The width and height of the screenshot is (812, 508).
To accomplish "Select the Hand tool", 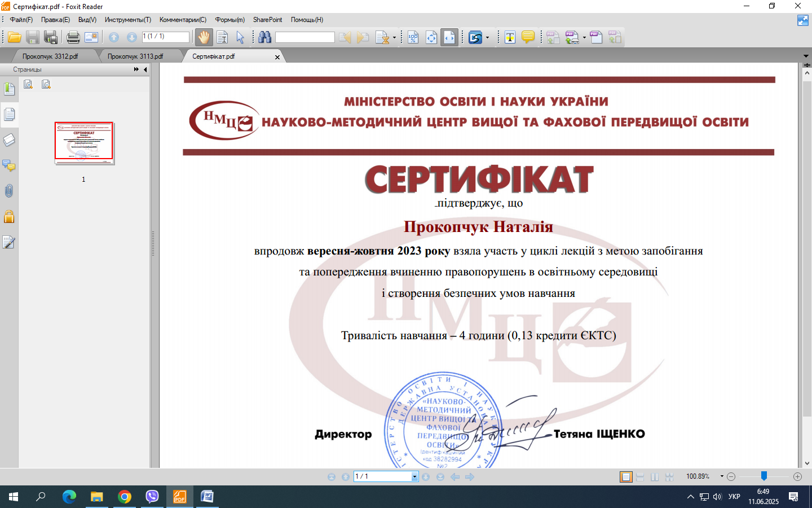I will [204, 38].
